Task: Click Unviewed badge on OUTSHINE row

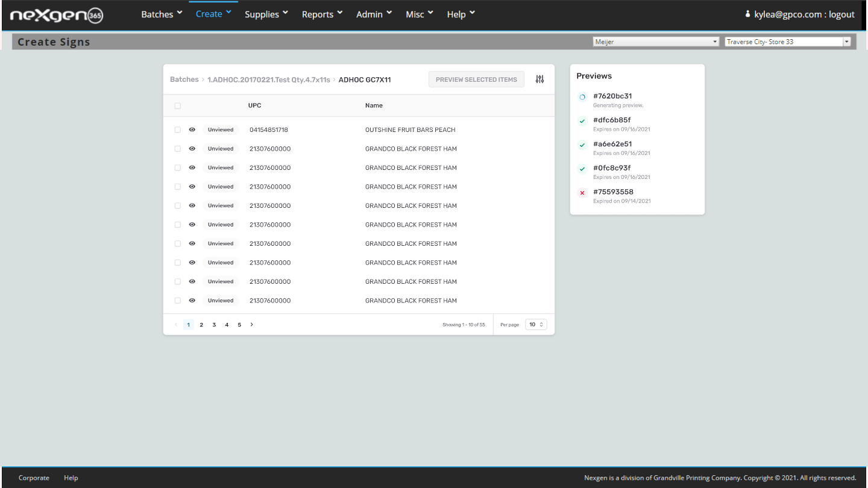Action: [221, 130]
